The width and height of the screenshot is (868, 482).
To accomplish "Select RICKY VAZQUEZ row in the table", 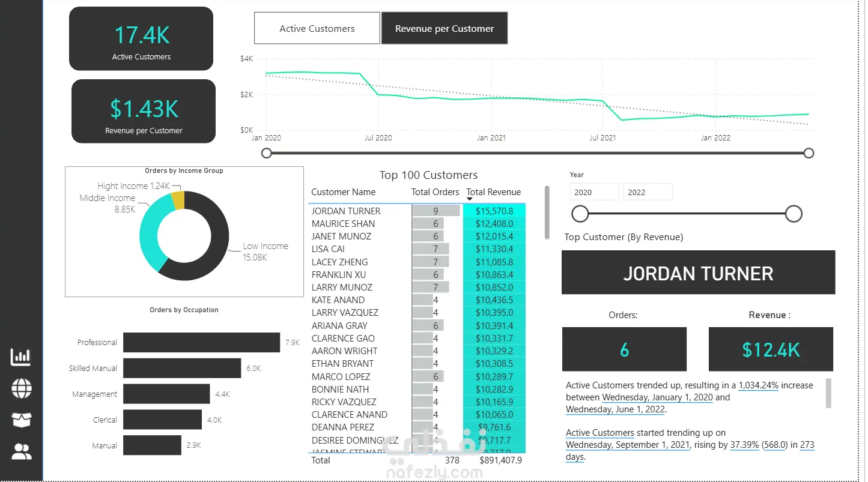I will point(417,402).
